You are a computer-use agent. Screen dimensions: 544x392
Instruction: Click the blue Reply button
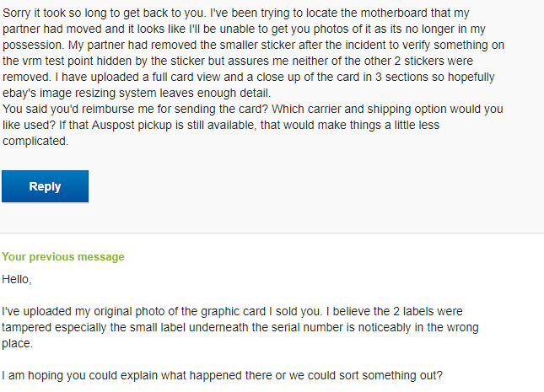[x=45, y=186]
